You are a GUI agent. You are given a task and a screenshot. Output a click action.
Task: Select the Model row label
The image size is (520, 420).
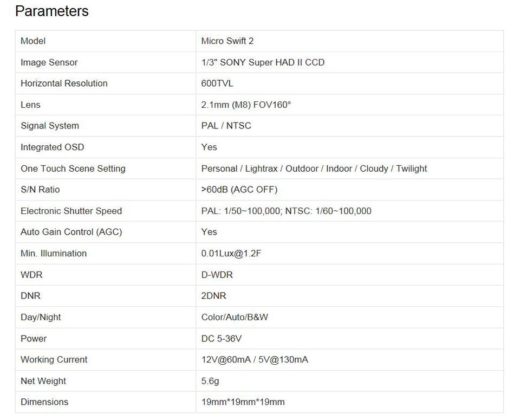point(33,41)
